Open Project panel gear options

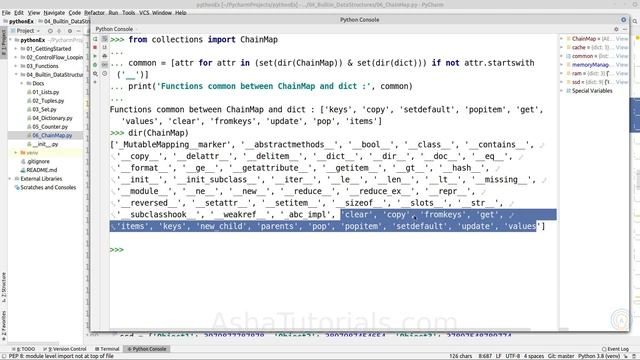click(x=70, y=31)
